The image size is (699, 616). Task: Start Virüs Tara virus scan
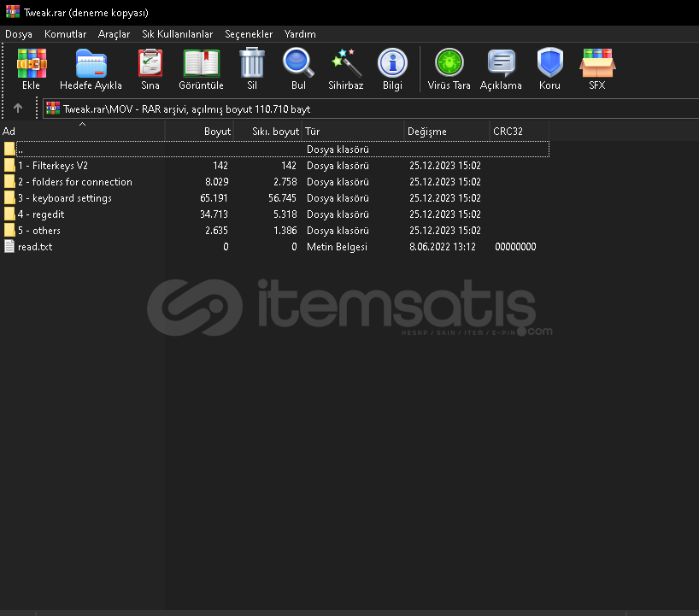(449, 69)
